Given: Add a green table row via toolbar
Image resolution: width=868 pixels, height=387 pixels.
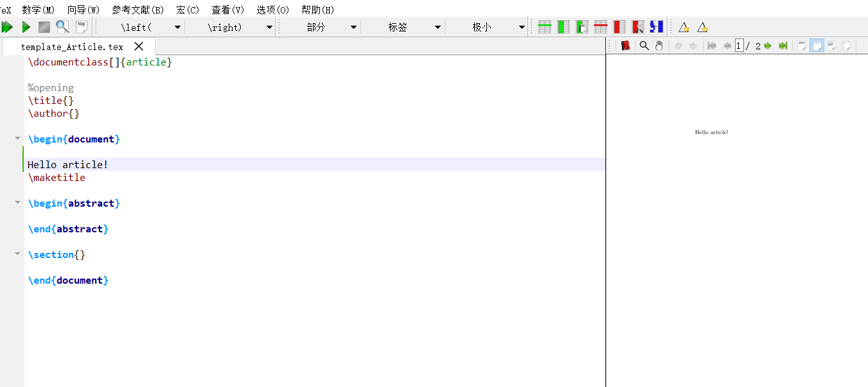Looking at the screenshot, I should click(x=544, y=26).
